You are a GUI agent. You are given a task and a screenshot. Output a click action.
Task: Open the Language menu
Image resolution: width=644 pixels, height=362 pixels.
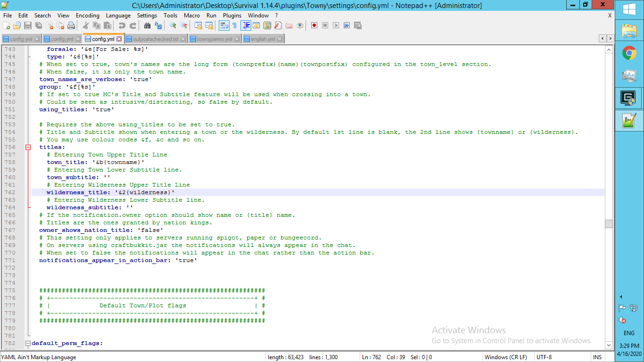pyautogui.click(x=118, y=16)
